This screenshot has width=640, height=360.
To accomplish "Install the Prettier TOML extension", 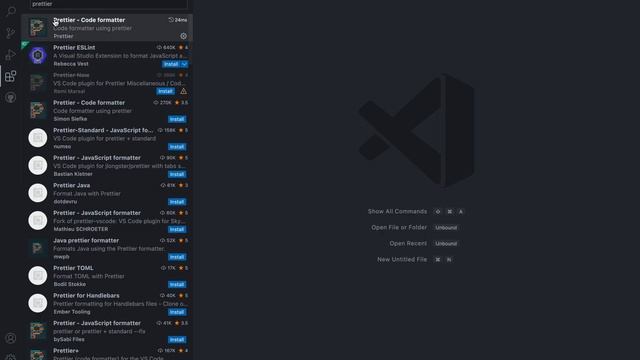I will point(177,284).
